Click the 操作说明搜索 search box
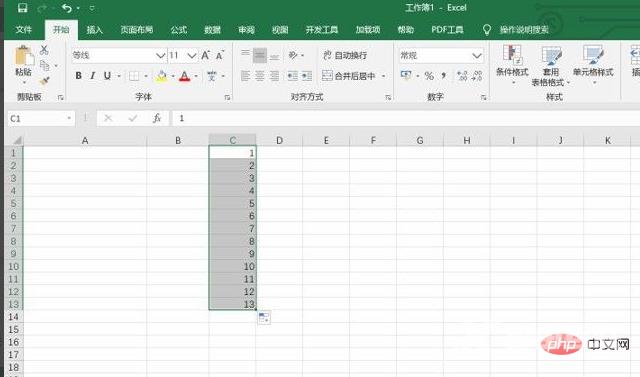Image resolution: width=640 pixels, height=377 pixels. click(524, 30)
